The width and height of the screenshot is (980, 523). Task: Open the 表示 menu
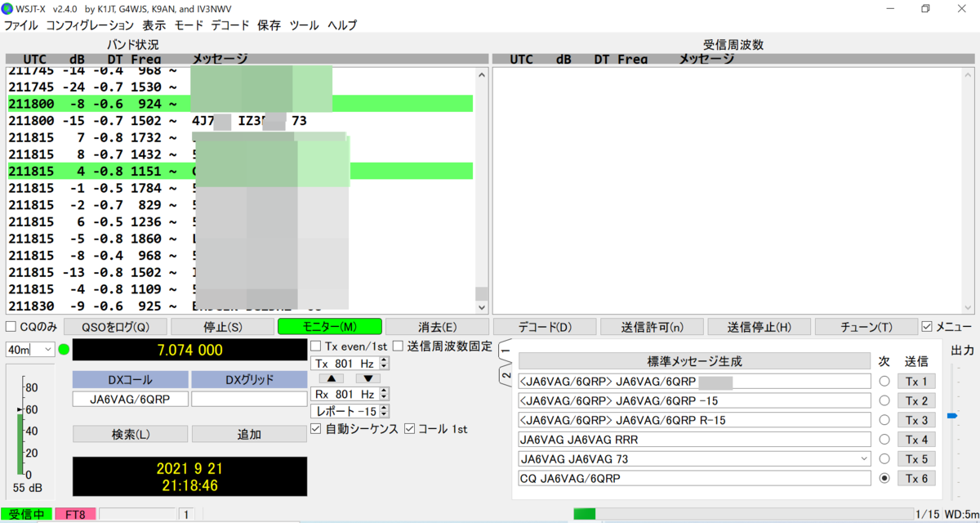154,25
